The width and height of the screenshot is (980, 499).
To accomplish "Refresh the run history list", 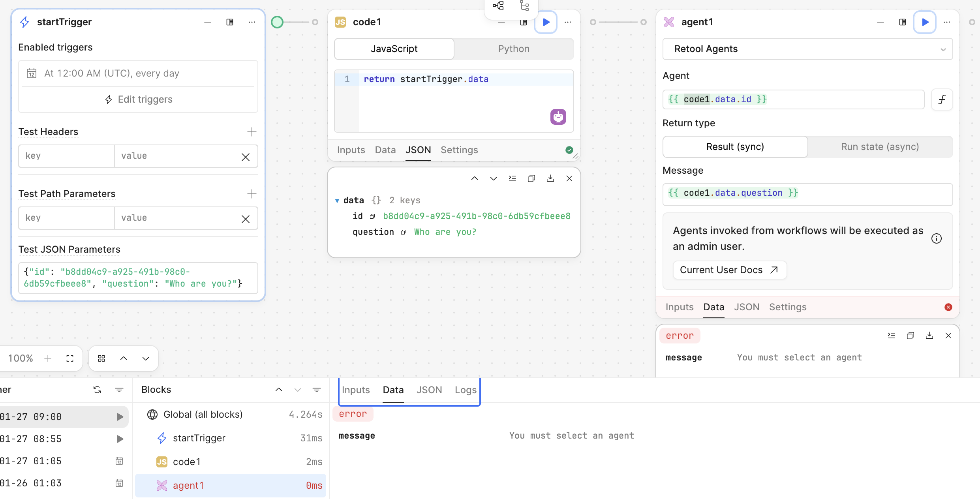I will point(97,390).
